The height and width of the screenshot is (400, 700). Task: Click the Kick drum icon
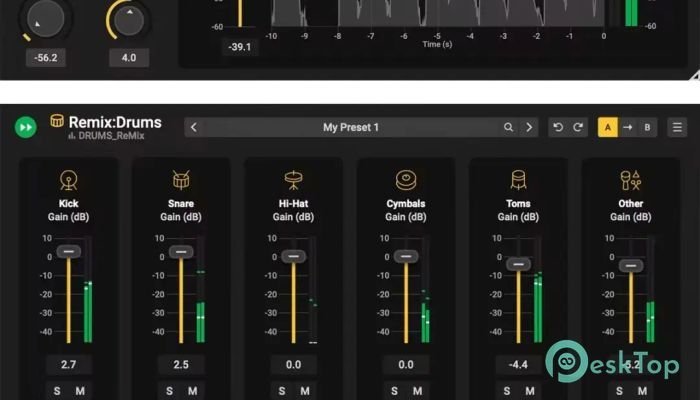click(x=69, y=181)
